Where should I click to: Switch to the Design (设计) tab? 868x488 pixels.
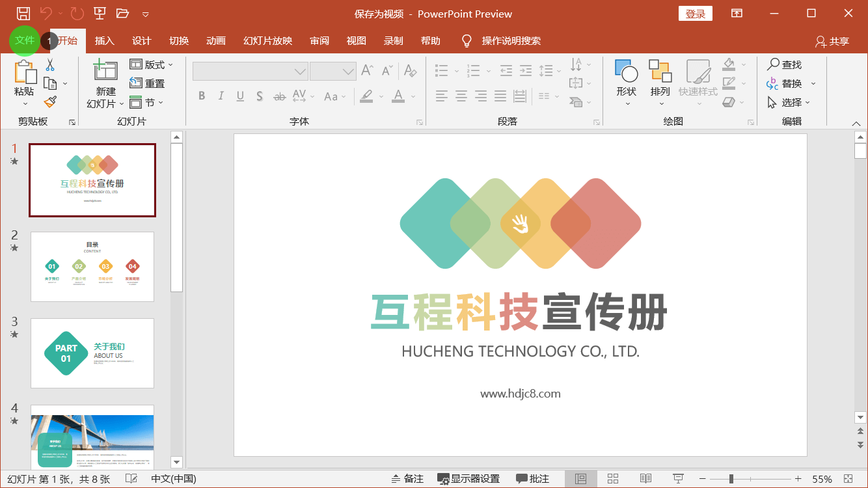point(141,41)
